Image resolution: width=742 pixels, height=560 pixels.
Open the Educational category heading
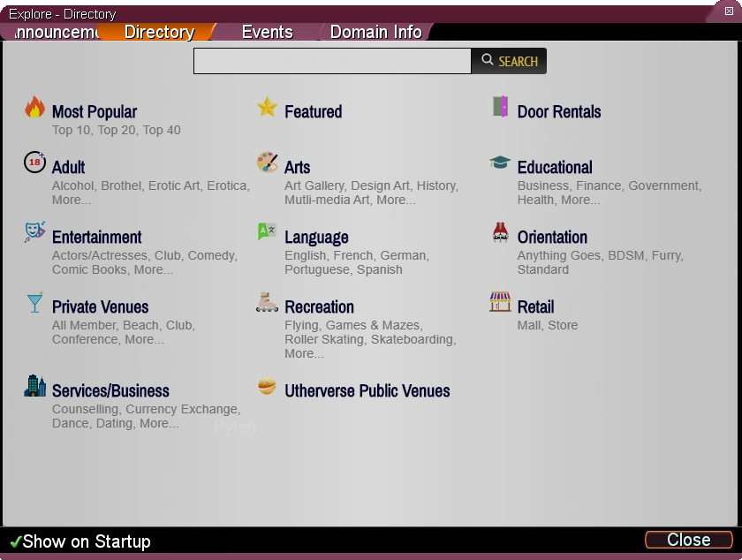(555, 167)
